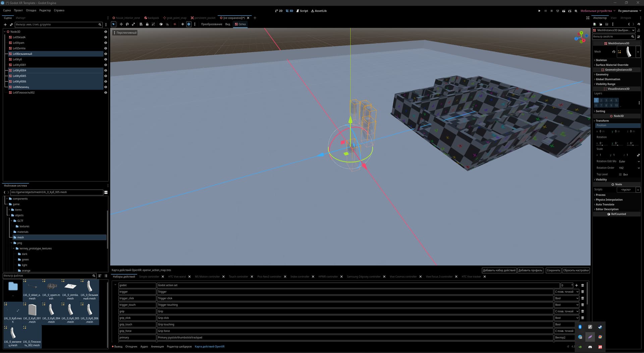Open the Отладка menu
644x353 pixels.
(x=31, y=10)
